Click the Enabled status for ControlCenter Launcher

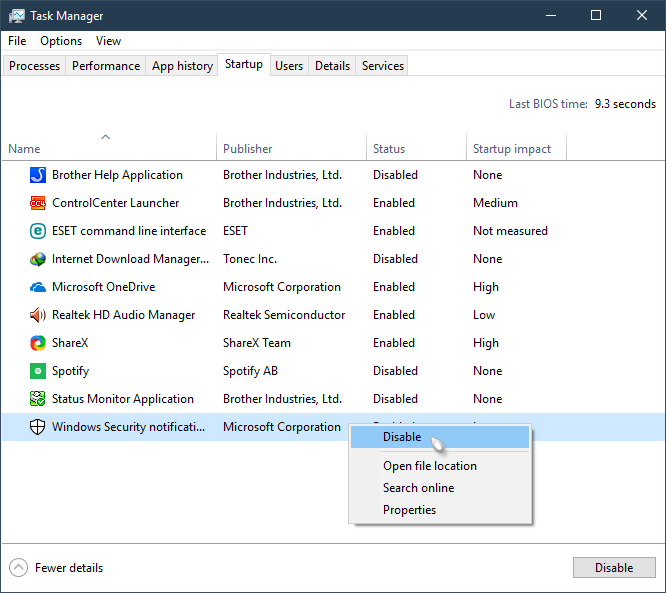[394, 203]
